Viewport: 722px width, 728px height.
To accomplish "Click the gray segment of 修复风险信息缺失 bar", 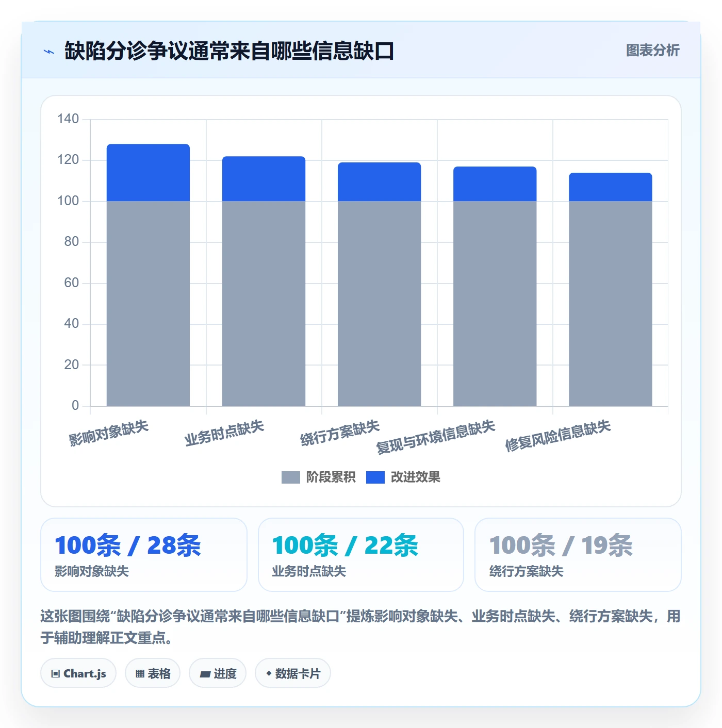I will pyautogui.click(x=610, y=303).
